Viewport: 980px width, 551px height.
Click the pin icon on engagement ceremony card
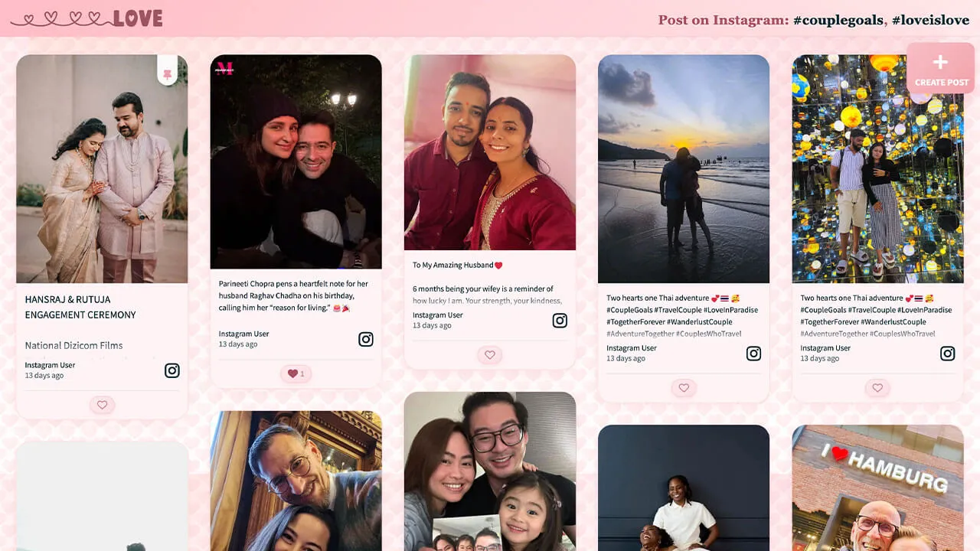tap(168, 73)
